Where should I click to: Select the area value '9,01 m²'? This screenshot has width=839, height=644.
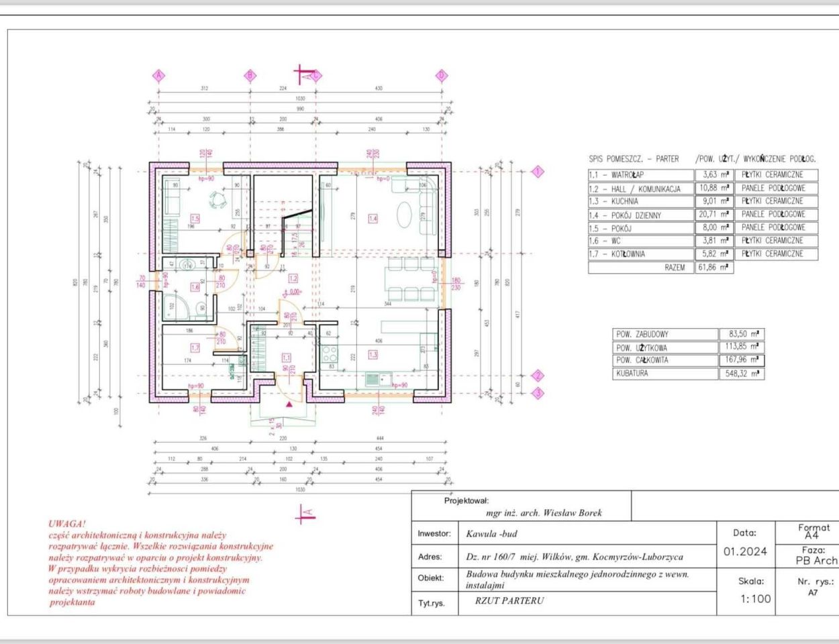[x=715, y=201]
